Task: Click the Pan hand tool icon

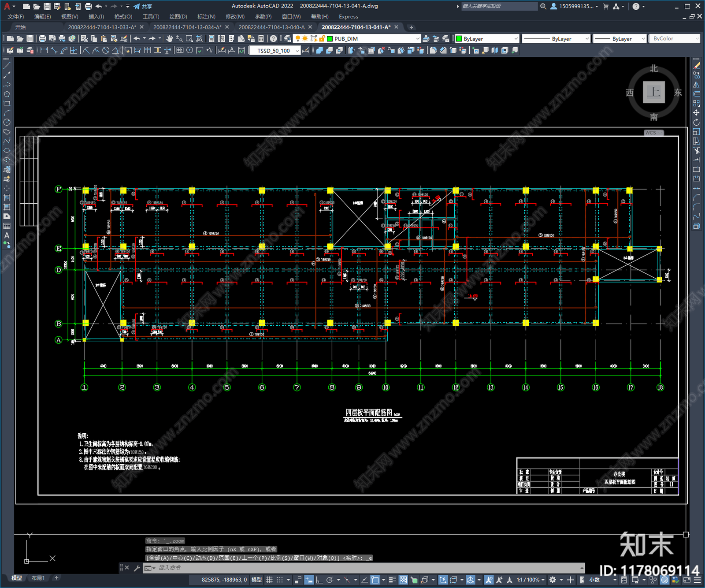Action: 169,39
